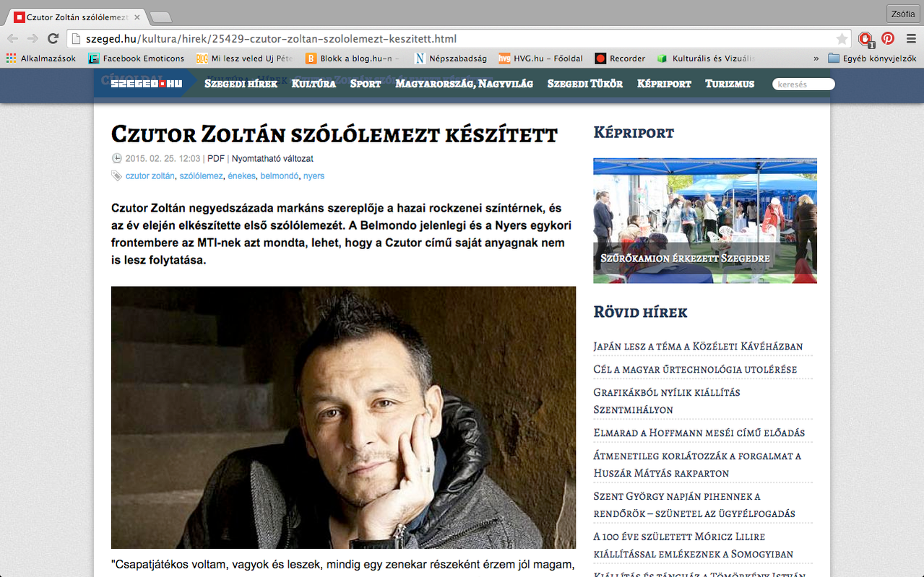Reload the page with the refresh icon
The height and width of the screenshot is (577, 924).
tap(52, 39)
